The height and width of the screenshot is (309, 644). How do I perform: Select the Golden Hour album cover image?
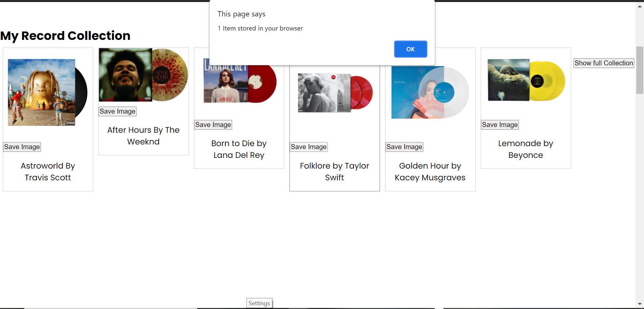click(430, 92)
